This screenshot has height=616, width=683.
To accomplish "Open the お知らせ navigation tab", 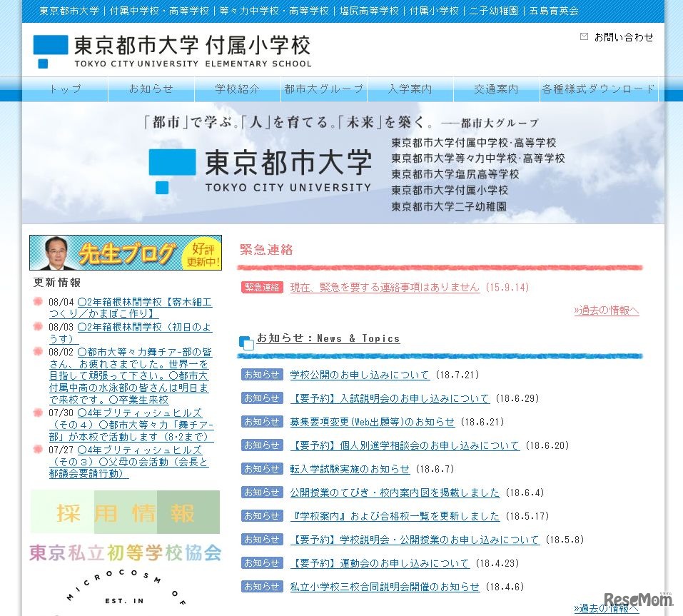I will (151, 89).
